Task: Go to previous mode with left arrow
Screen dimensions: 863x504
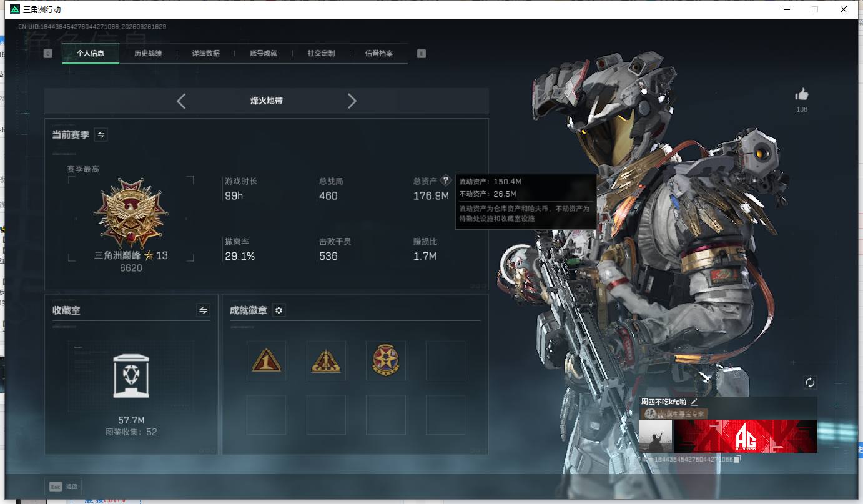Action: coord(181,101)
